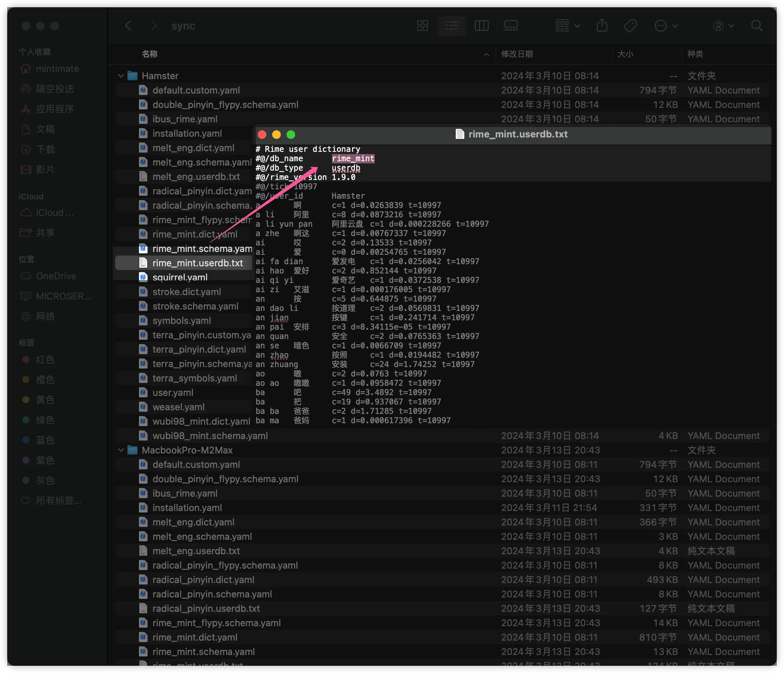Open iCloud Drive in the sidebar

(x=54, y=213)
